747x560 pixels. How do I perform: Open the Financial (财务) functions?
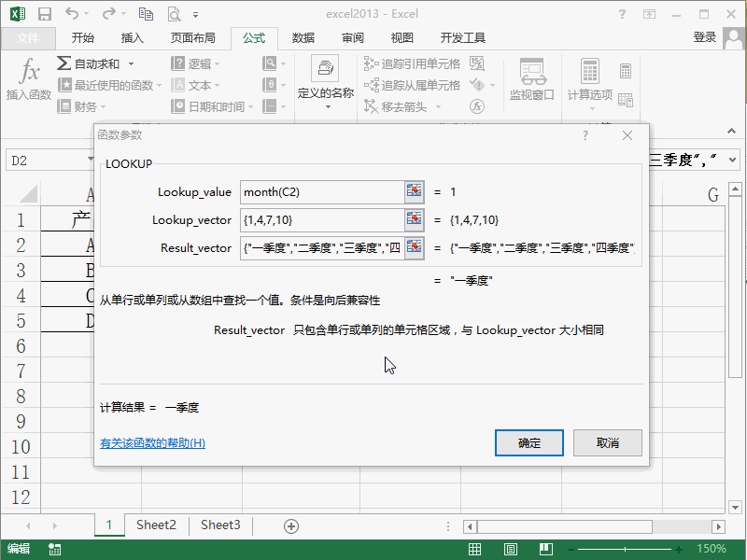81,106
